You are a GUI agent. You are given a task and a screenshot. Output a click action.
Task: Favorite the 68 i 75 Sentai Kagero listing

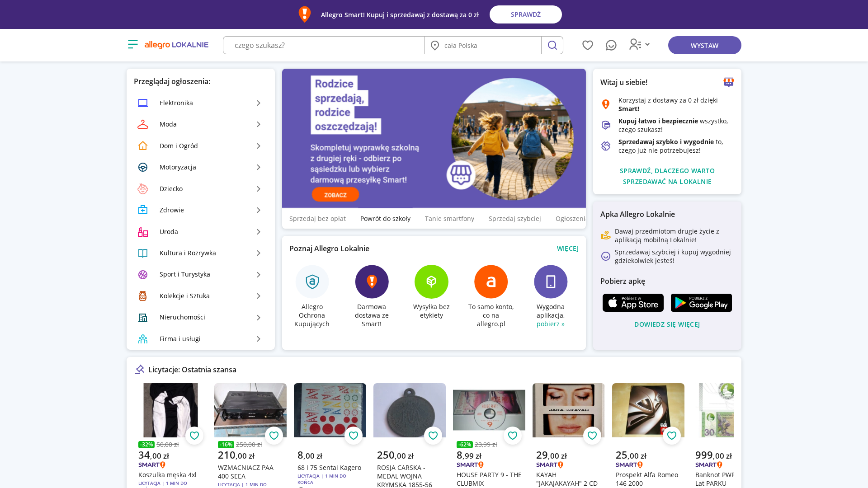pyautogui.click(x=354, y=436)
